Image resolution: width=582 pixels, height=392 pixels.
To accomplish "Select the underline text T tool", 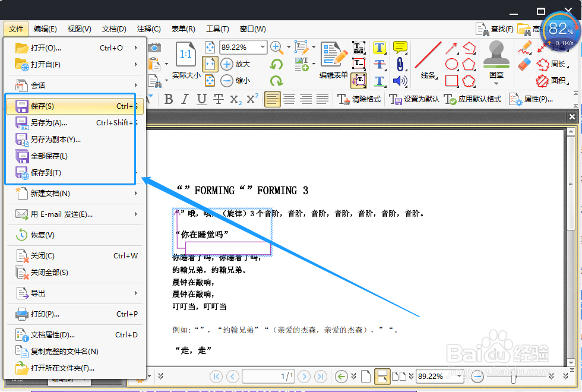I will pyautogui.click(x=379, y=81).
